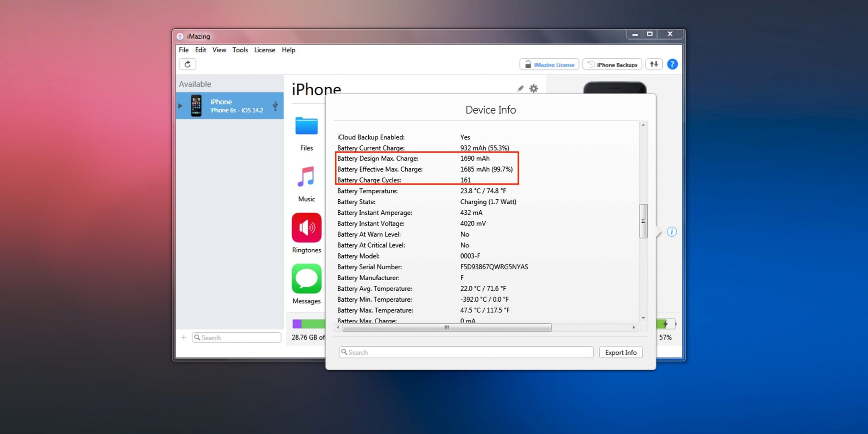Select '1685 mAh (99.7%)' value
This screenshot has width=868, height=434.
(487, 169)
